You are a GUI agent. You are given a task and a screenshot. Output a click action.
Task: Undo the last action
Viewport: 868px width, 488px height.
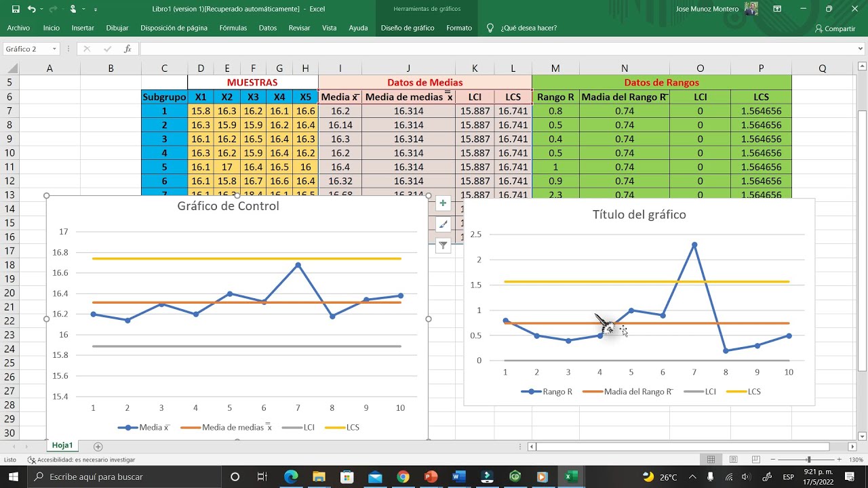(32, 9)
